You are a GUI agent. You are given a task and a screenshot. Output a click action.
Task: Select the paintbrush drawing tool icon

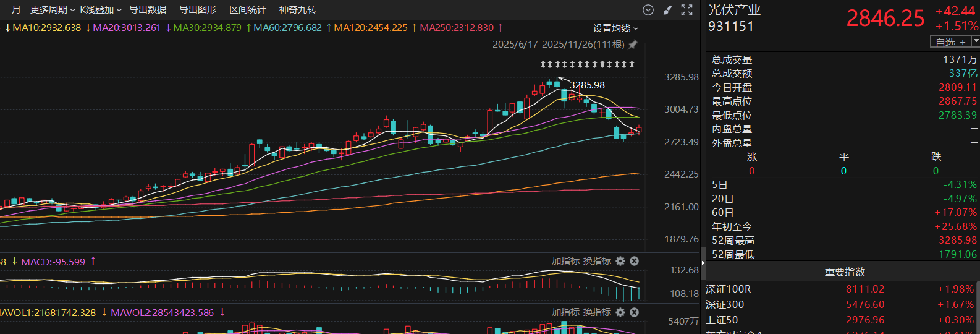[667, 10]
